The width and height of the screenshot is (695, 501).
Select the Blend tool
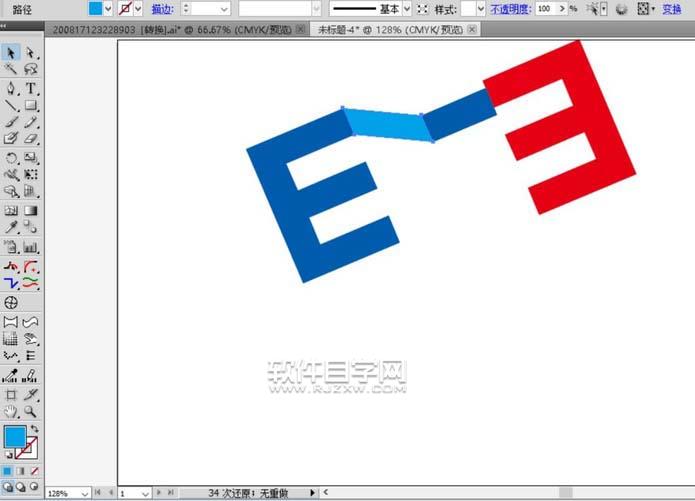pos(30,227)
